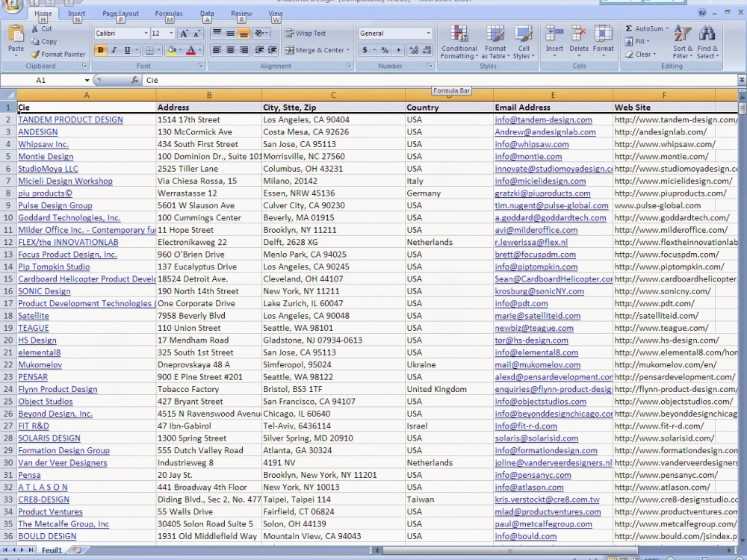This screenshot has width=747, height=560.
Task: Toggle Bottom Align
Action: point(244,33)
